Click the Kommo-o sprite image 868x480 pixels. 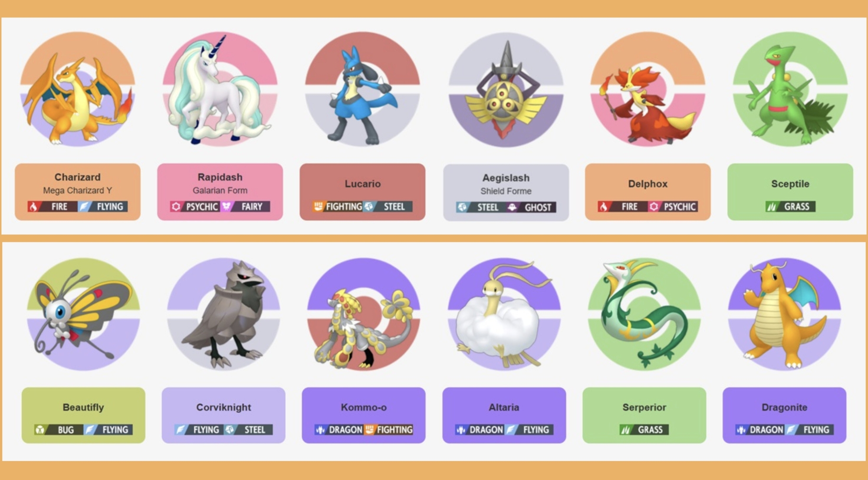pyautogui.click(x=364, y=315)
